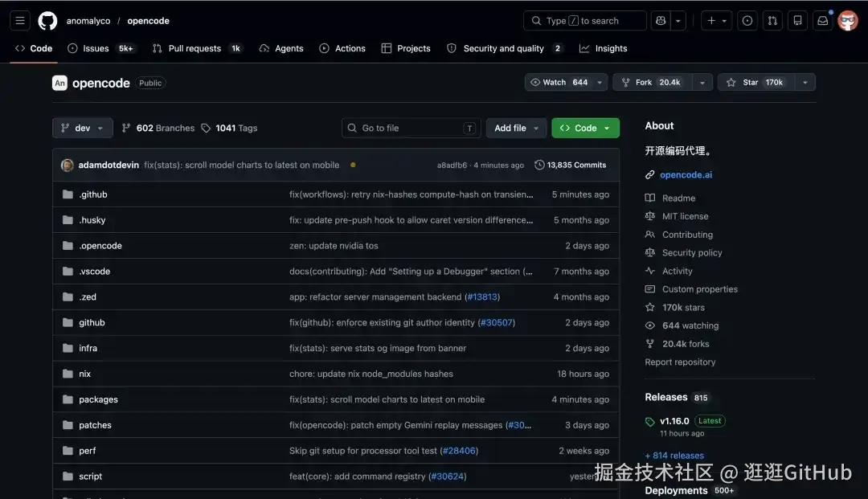The height and width of the screenshot is (499, 868).
Task: Open the repositories icon in header
Action: pos(798,20)
